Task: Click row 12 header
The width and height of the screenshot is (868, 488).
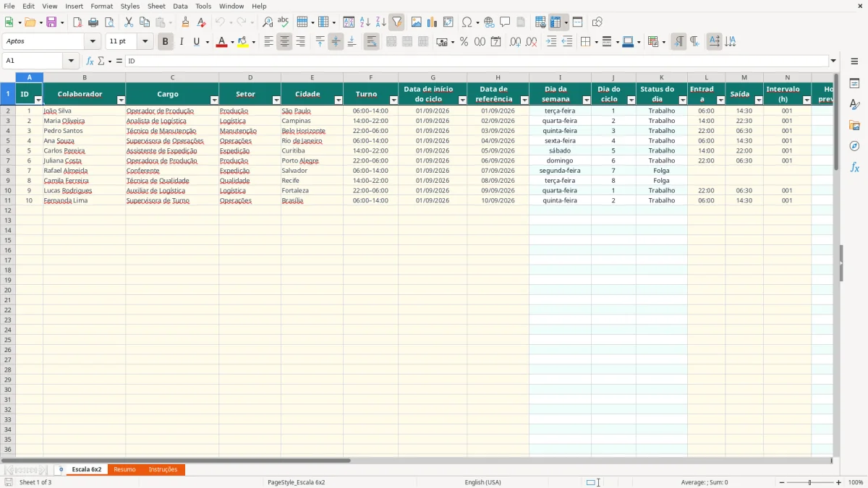Action: [x=8, y=210]
